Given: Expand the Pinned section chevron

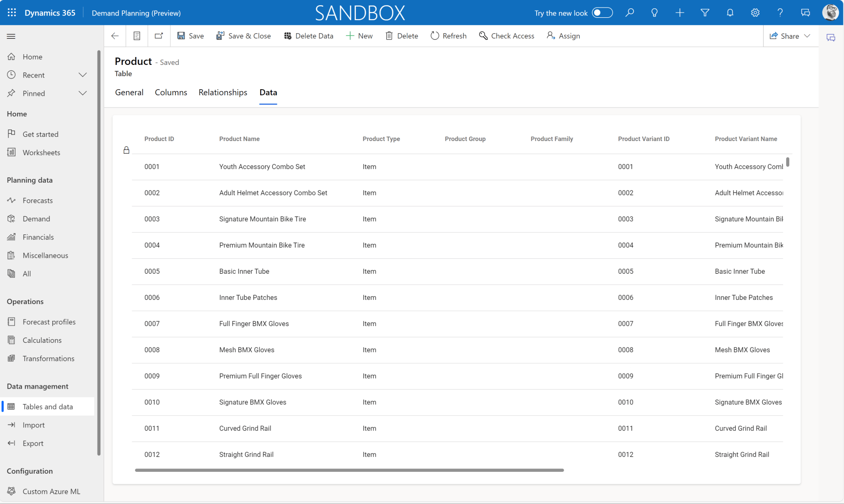Looking at the screenshot, I should (x=83, y=93).
